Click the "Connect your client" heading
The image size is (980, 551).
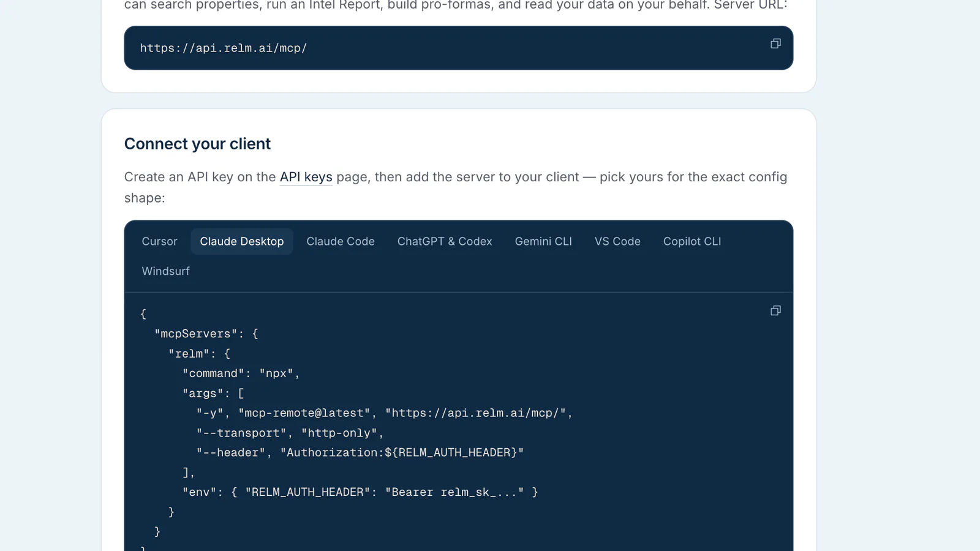tap(197, 144)
